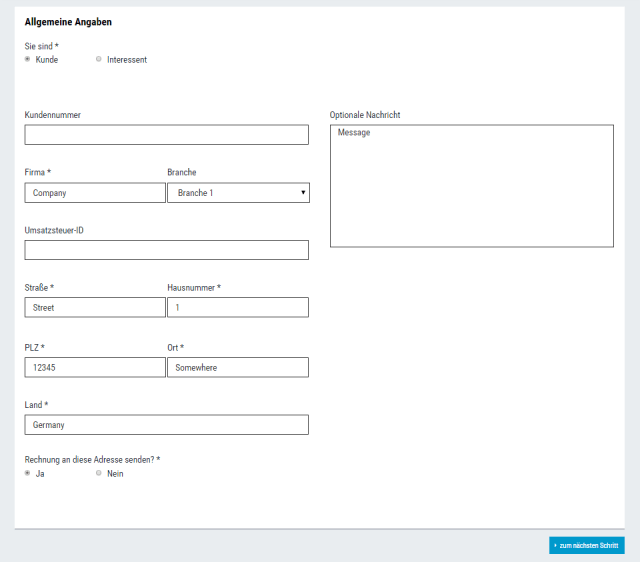The width and height of the screenshot is (640, 562).
Task: Click the Ort field containing Somewhere
Action: (x=237, y=367)
